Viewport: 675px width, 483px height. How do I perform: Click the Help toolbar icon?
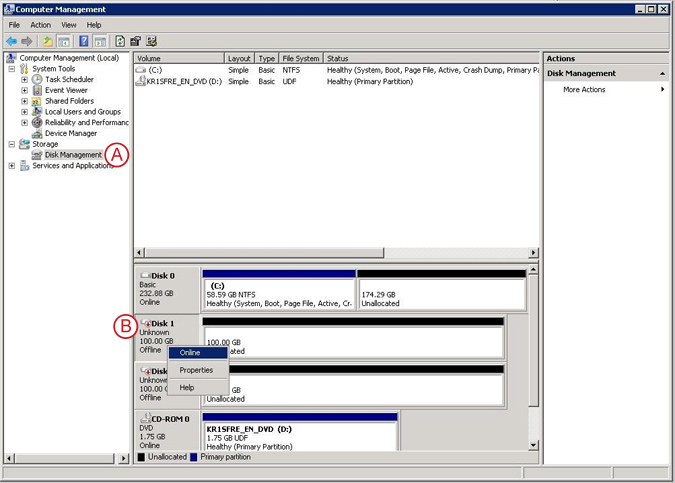(84, 41)
